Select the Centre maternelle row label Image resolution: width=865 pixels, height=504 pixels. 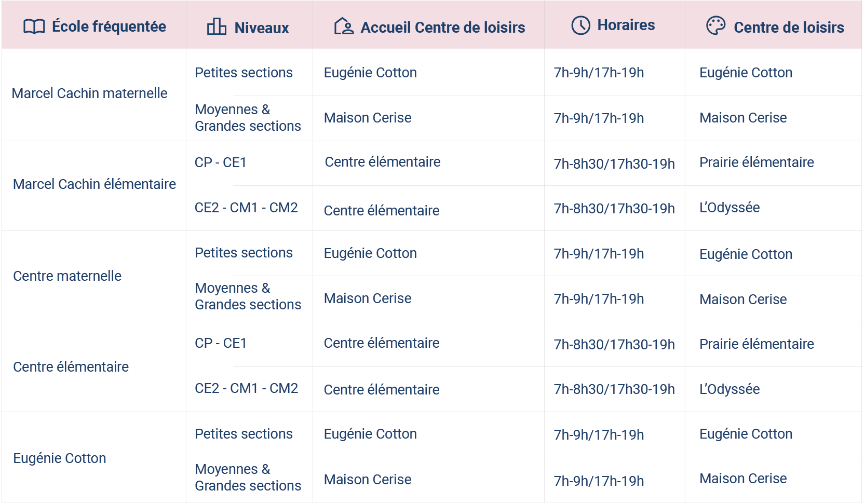pos(67,276)
